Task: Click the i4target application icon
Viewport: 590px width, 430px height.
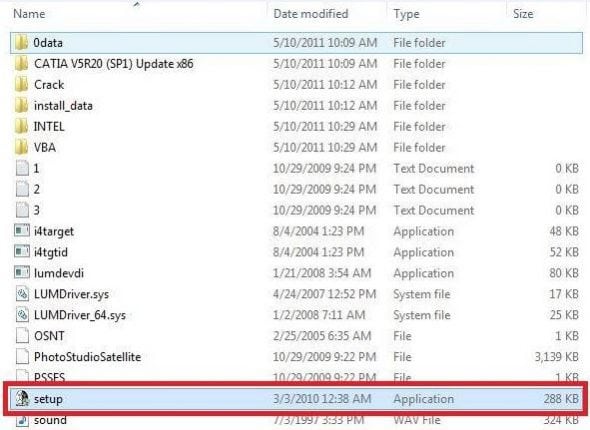Action: tap(22, 231)
